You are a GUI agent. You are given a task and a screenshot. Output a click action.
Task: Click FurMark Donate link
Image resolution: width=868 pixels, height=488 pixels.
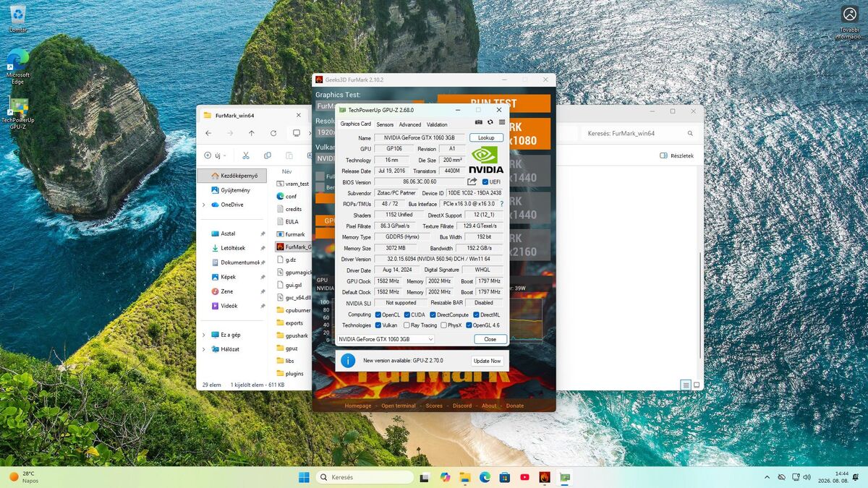(x=515, y=406)
